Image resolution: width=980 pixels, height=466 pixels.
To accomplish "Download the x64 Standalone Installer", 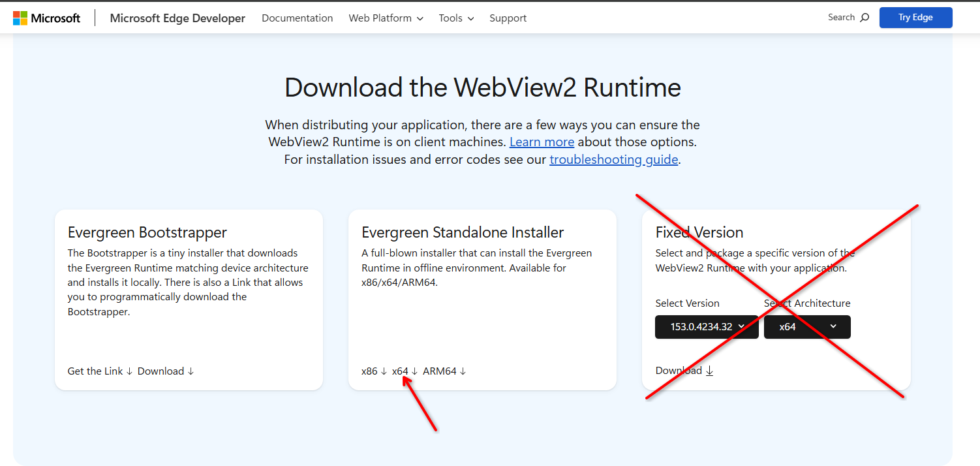I will (x=405, y=371).
